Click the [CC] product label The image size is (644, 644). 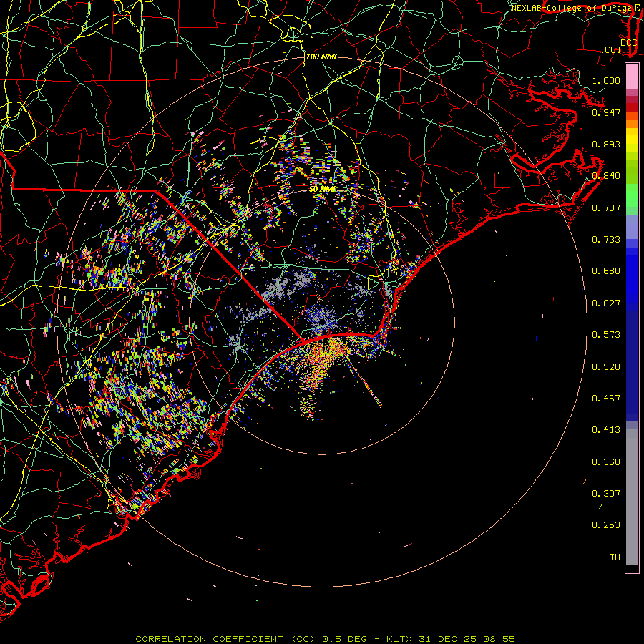pyautogui.click(x=611, y=49)
